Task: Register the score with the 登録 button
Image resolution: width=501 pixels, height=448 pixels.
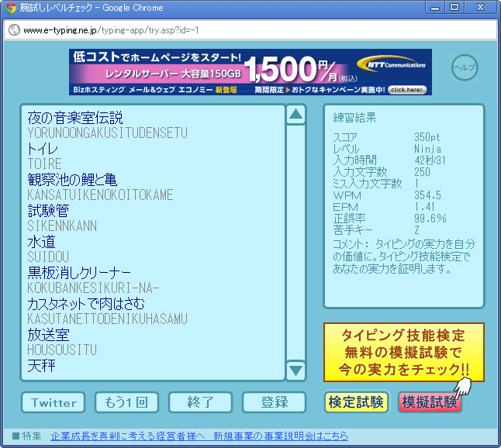Action: (274, 402)
